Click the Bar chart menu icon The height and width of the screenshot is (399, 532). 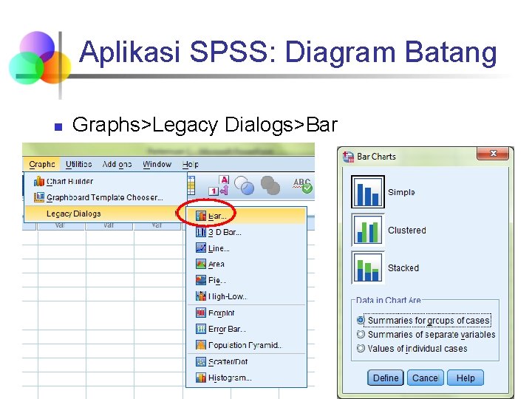tap(201, 216)
